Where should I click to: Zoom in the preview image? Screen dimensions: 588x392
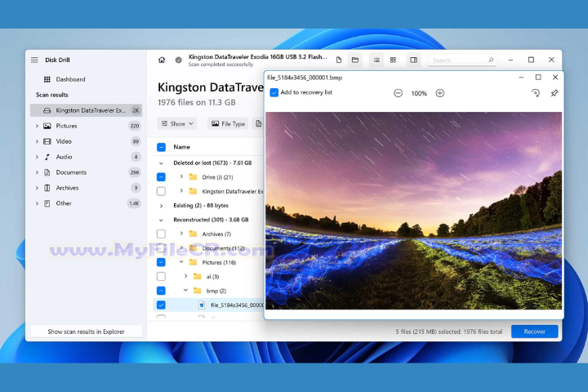click(440, 93)
